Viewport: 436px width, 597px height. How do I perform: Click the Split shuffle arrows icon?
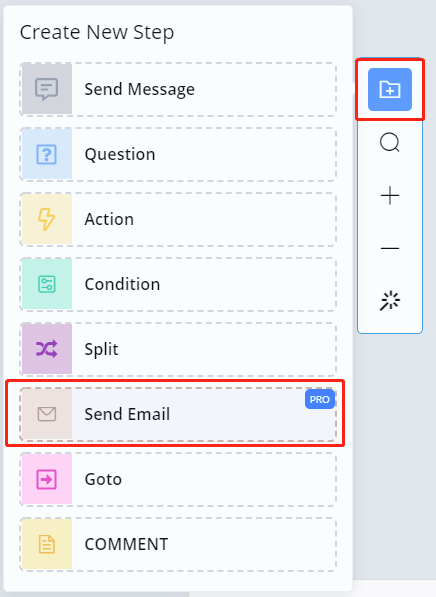(46, 349)
